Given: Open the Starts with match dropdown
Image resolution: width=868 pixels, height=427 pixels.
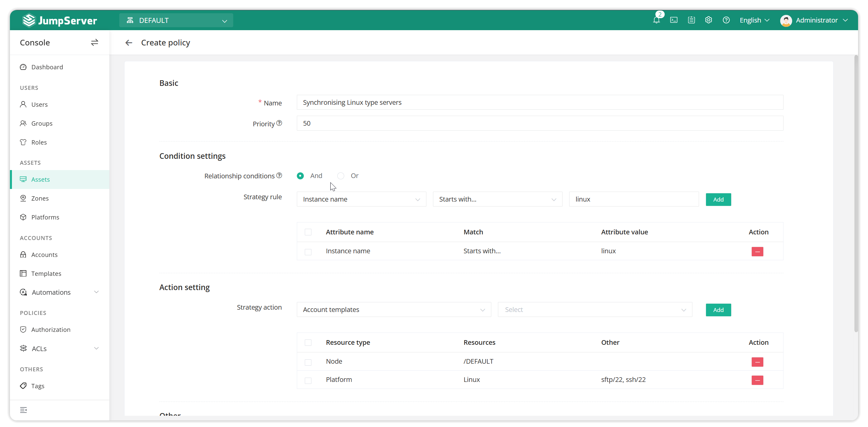Looking at the screenshot, I should point(497,199).
